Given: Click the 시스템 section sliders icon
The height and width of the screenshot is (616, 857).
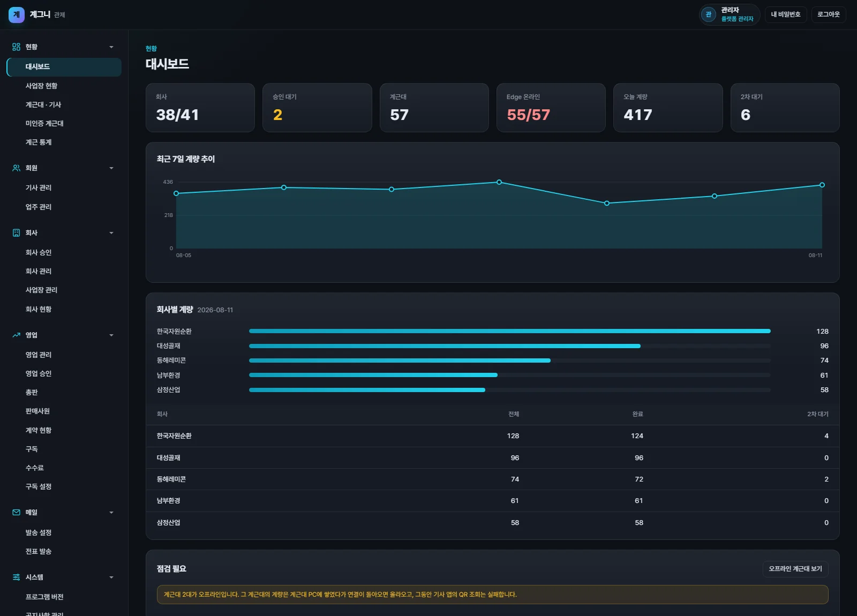Looking at the screenshot, I should pos(17,577).
